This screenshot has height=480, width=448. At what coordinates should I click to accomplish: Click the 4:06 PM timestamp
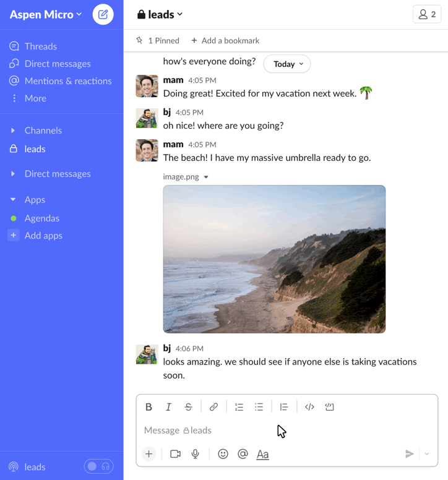point(189,349)
